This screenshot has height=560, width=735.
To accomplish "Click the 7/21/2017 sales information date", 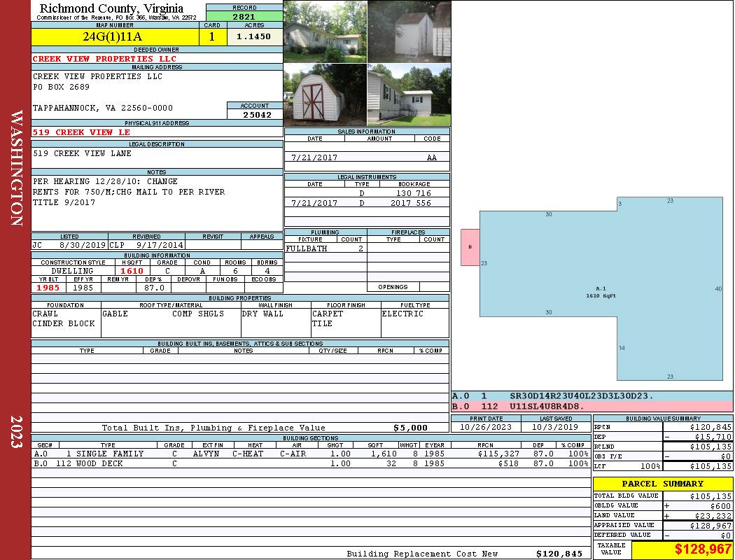I will (314, 158).
